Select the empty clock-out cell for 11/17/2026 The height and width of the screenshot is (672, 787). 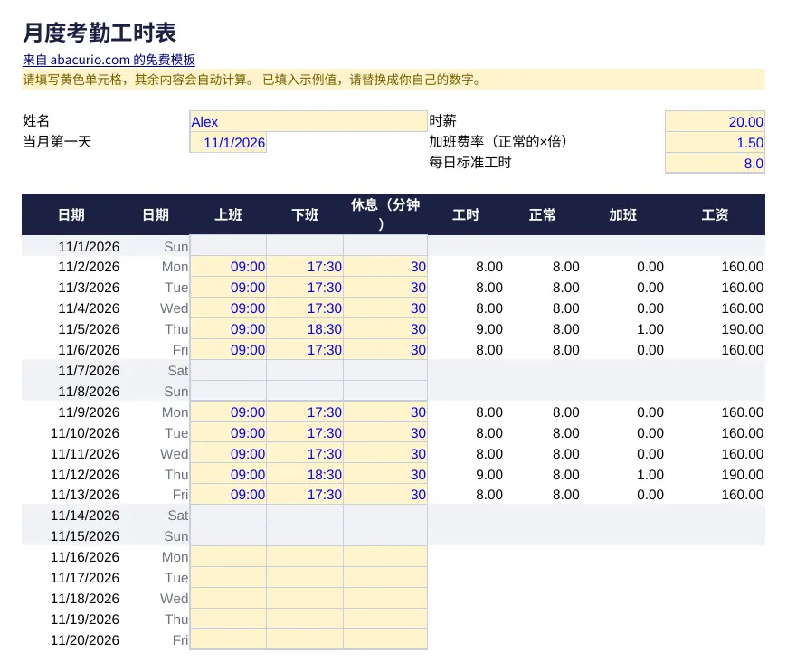click(305, 578)
